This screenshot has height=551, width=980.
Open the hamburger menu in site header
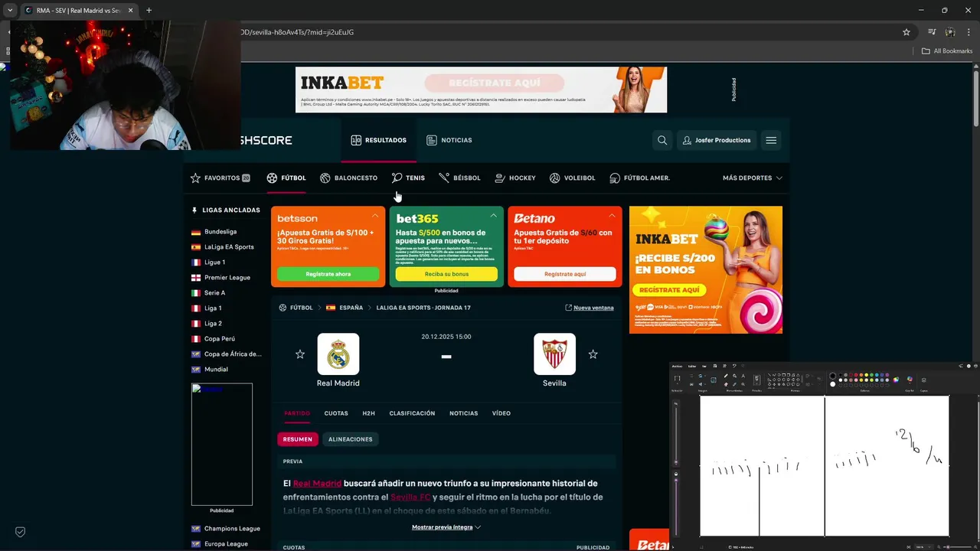pyautogui.click(x=771, y=140)
